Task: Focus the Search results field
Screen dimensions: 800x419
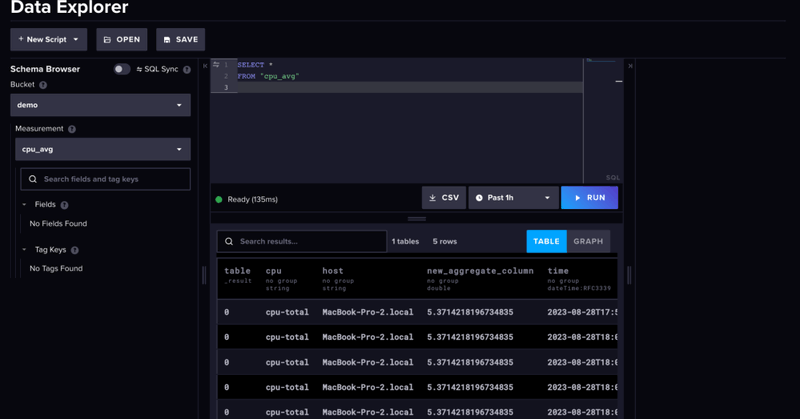Action: (x=302, y=241)
